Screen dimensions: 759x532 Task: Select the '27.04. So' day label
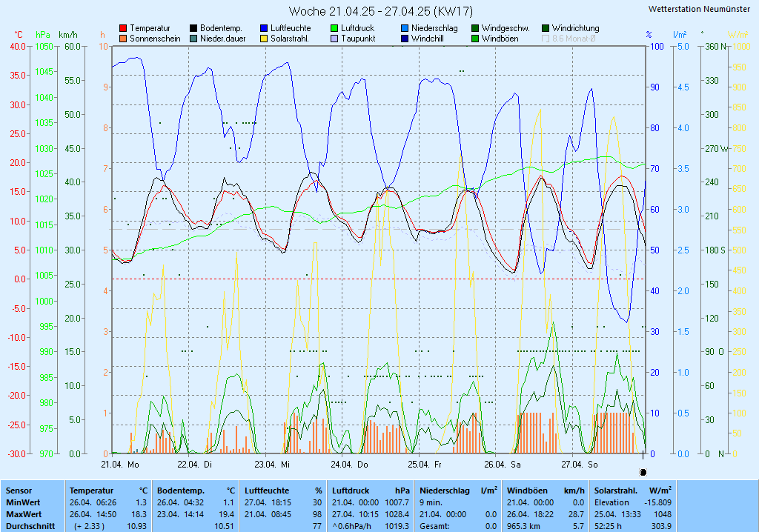580,465
